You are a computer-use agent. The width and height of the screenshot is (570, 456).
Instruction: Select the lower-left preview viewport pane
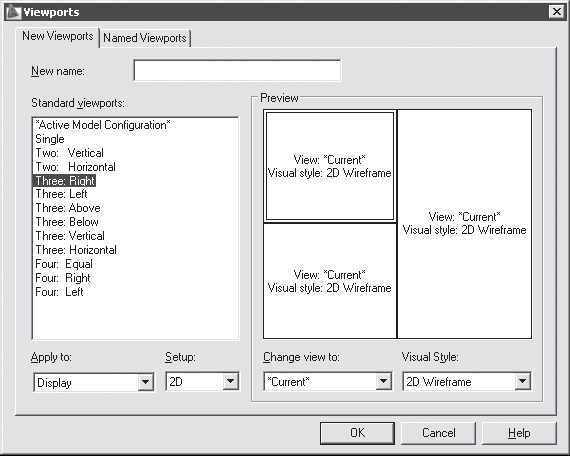pyautogui.click(x=330, y=281)
